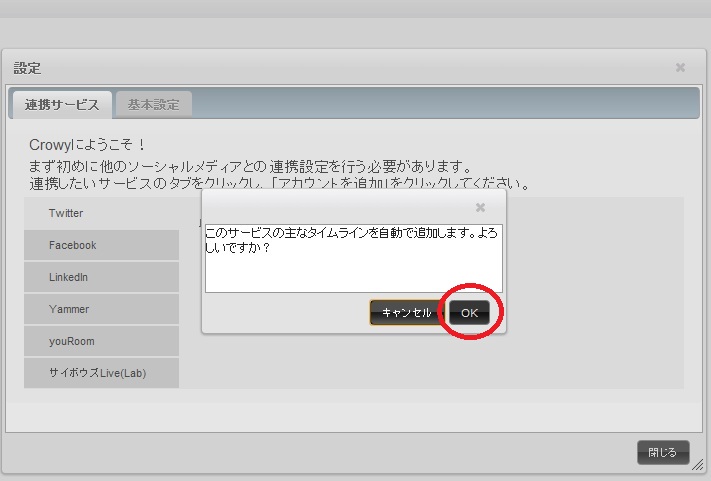Click OK to confirm adding timelines
Screen dimensions: 711x481
coord(469,313)
